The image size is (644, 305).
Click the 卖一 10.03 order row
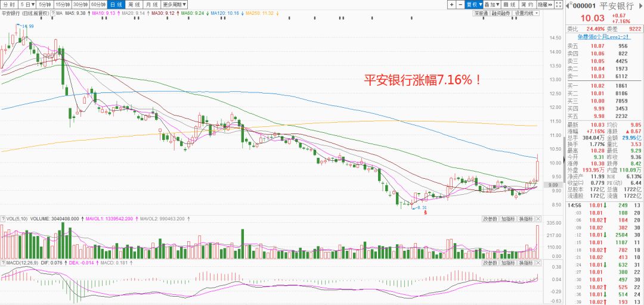click(x=603, y=76)
